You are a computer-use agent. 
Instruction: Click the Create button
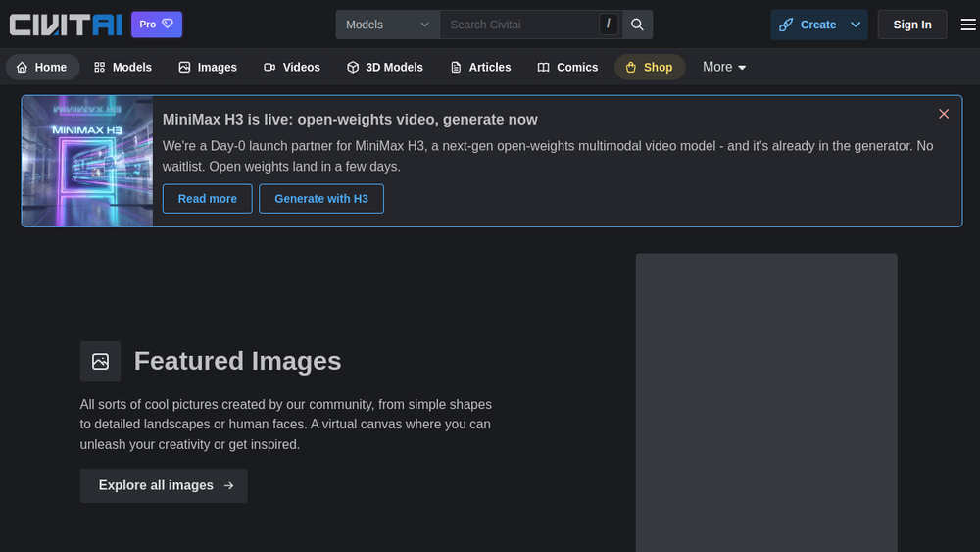[808, 25]
